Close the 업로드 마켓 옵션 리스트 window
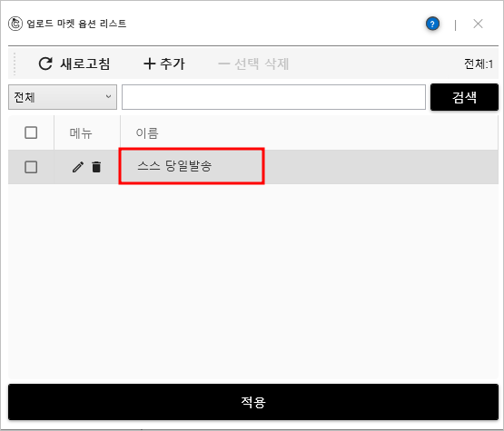Image resolution: width=504 pixels, height=431 pixels. (x=478, y=24)
